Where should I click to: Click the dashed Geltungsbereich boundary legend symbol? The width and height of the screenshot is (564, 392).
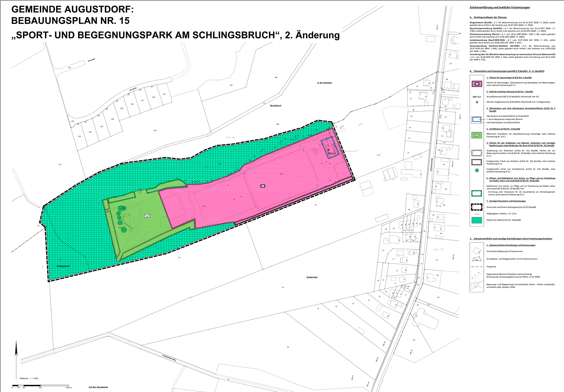(477, 207)
